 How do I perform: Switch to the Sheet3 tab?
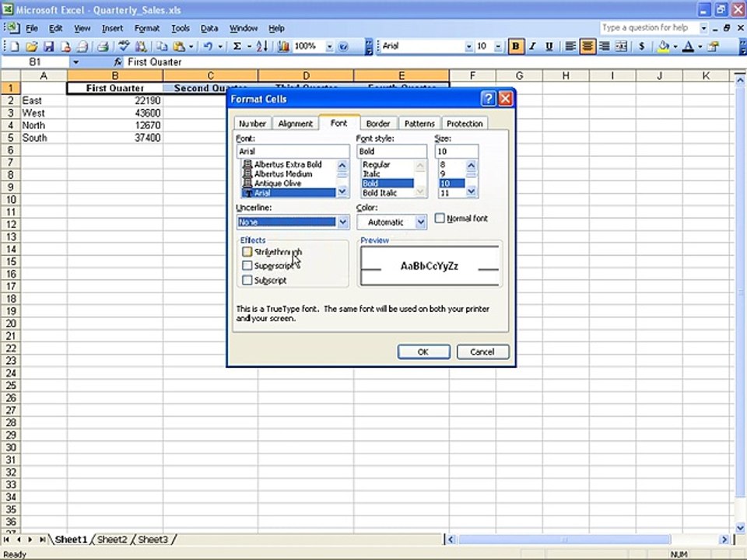click(x=153, y=539)
